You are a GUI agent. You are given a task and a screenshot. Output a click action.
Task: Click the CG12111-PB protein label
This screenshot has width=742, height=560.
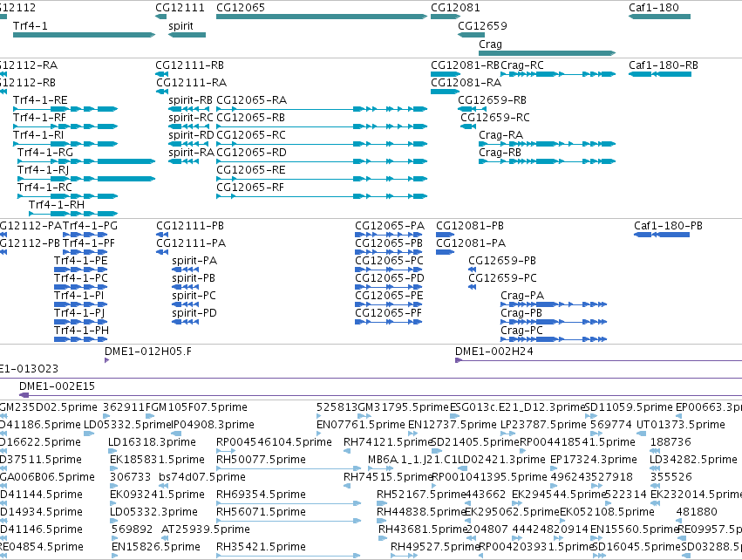point(190,226)
